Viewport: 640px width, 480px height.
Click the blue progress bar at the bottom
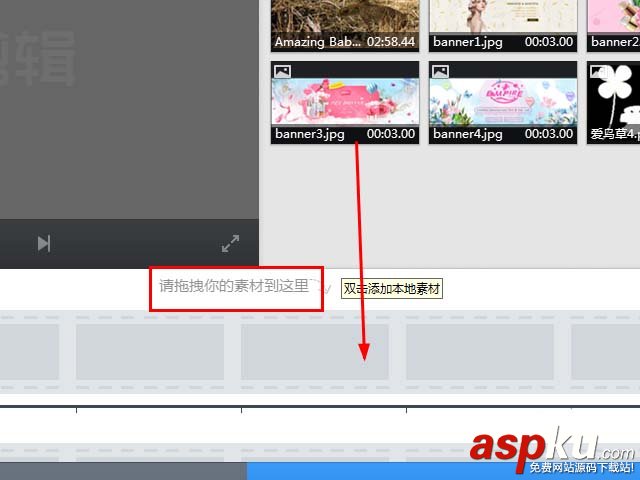coord(443,471)
